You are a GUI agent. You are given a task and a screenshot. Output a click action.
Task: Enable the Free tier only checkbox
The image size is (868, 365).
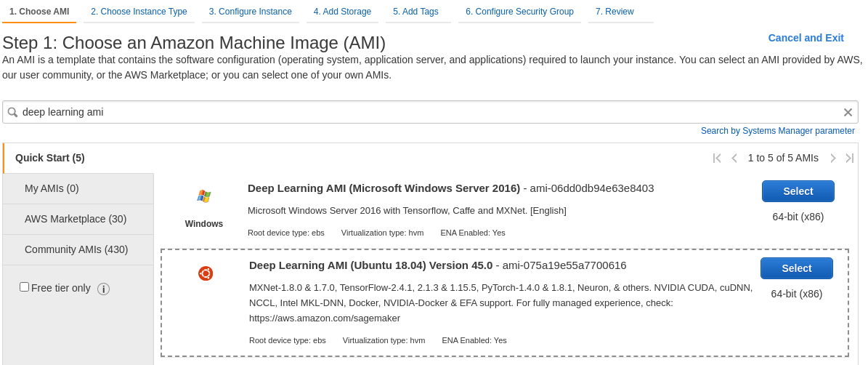(x=25, y=287)
